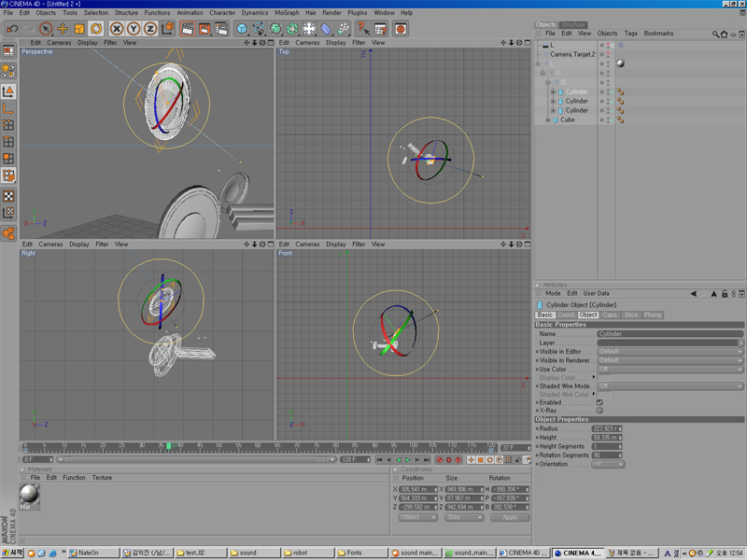Go to end of animation
Screen dimensions: 747x560
tap(427, 460)
